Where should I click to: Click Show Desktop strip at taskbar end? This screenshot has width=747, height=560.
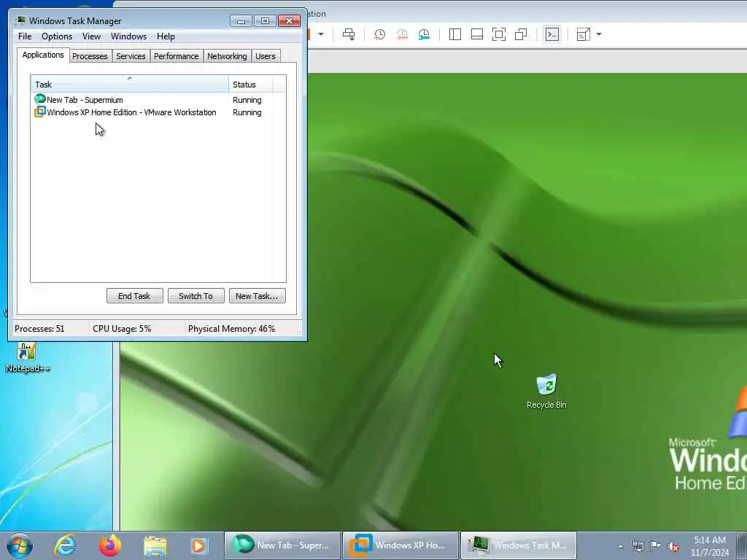click(x=742, y=546)
